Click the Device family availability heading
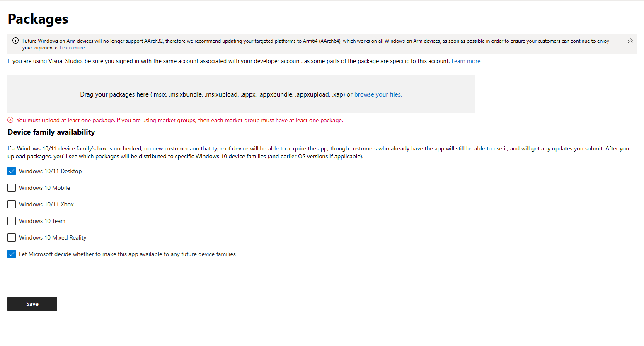This screenshot has width=644, height=346. [x=51, y=132]
